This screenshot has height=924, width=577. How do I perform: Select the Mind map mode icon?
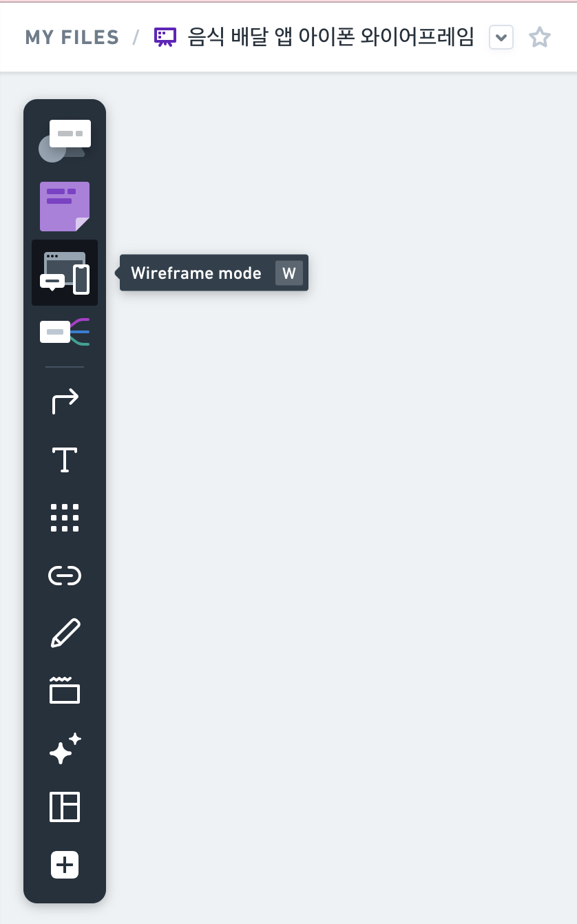click(x=65, y=332)
